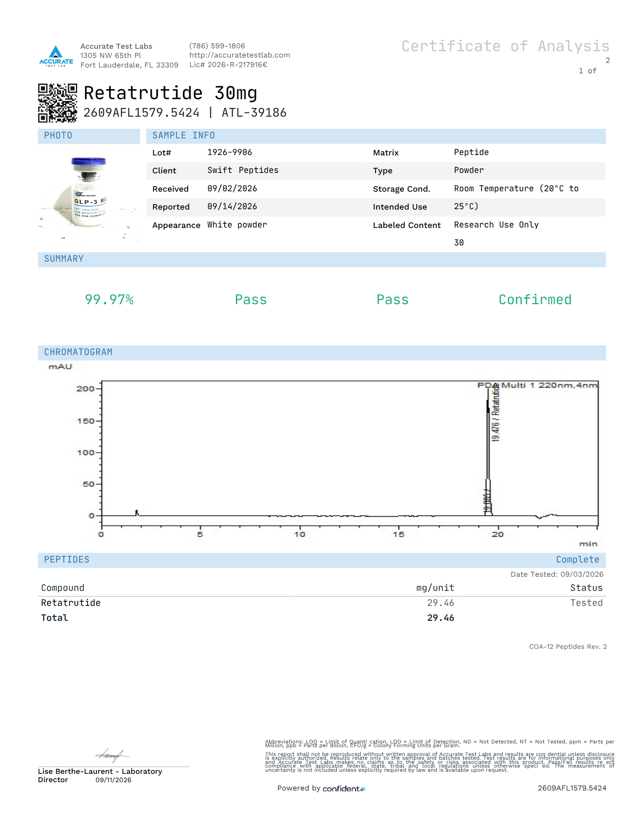Open the accuratetestlab.com website link
644x833 pixels.
click(240, 55)
